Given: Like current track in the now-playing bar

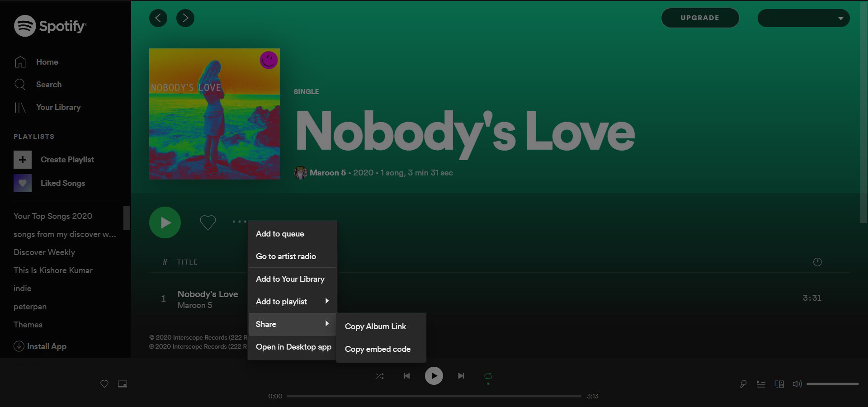Looking at the screenshot, I should pyautogui.click(x=104, y=384).
